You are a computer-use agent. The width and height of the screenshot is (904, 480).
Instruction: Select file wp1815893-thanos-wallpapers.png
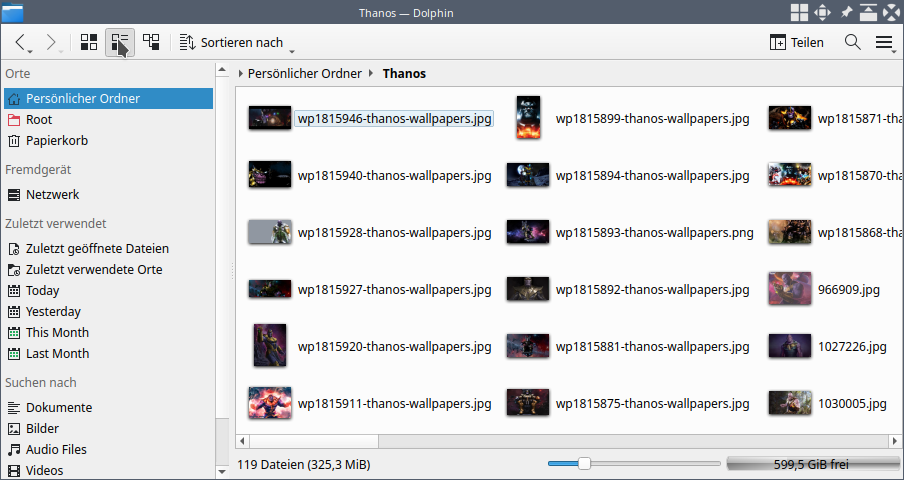[630, 232]
